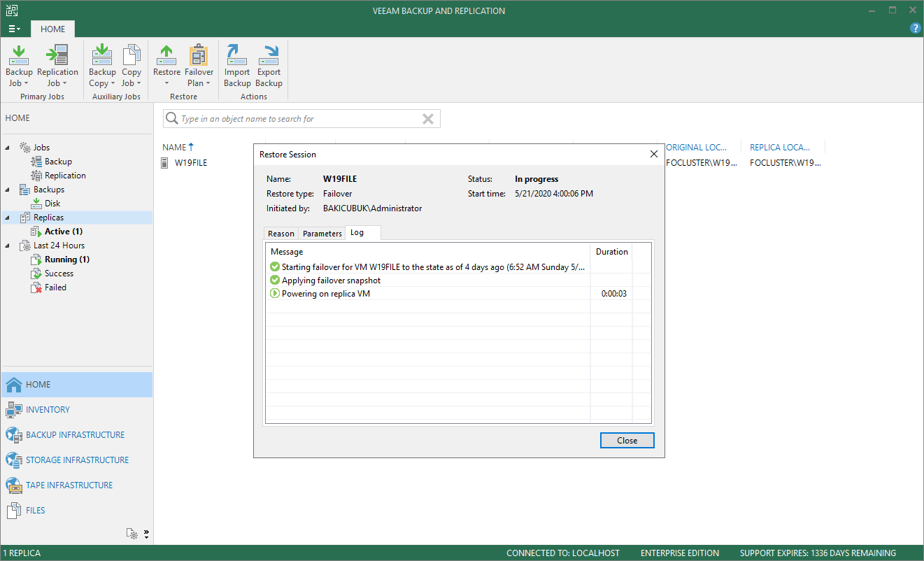Click CONNECTED TO: LOCALHOST status text
Screen dimensions: 924x561
tap(563, 553)
